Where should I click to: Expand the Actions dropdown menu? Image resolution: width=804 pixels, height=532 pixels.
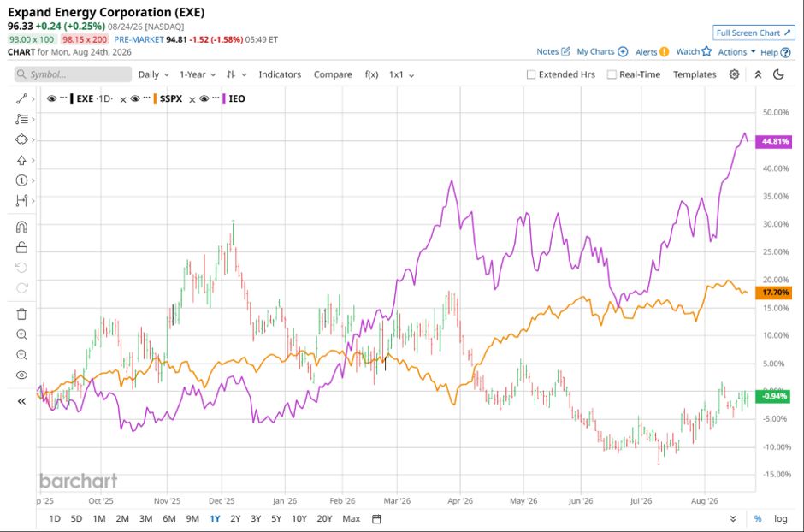pyautogui.click(x=736, y=52)
